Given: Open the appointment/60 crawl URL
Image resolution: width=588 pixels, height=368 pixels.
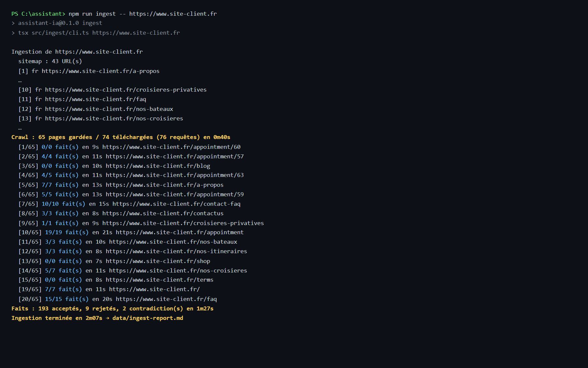Looking at the screenshot, I should pyautogui.click(x=171, y=147).
